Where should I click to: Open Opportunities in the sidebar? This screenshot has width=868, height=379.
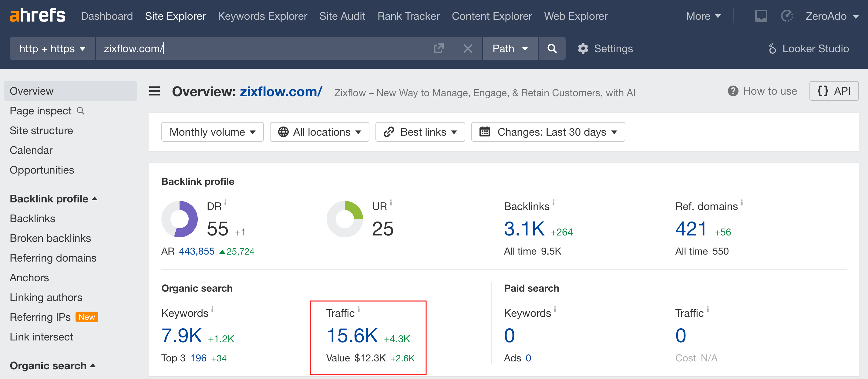tap(42, 170)
